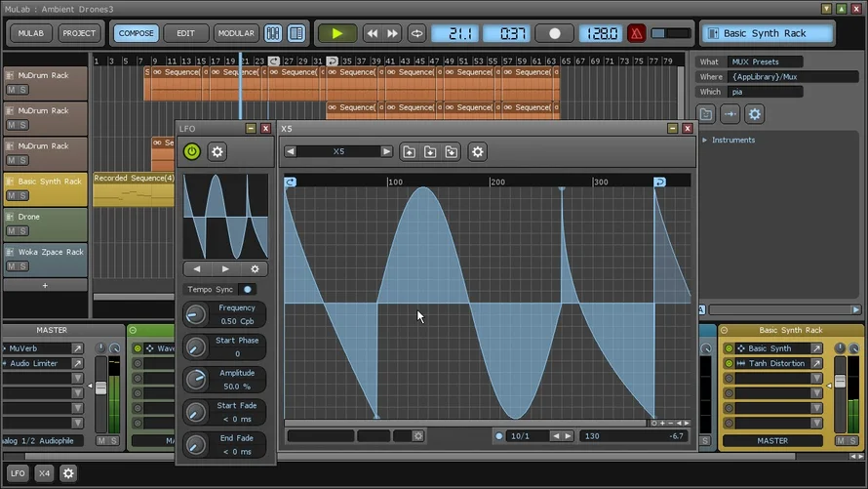Select next X5 preset arrow
Viewport: 868px width, 489px height.
(x=386, y=151)
